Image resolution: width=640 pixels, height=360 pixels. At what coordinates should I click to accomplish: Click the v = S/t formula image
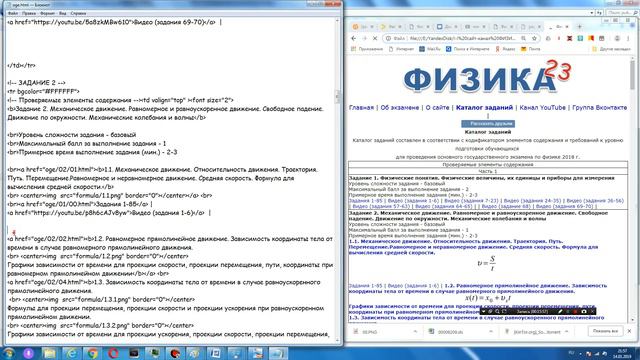(x=487, y=264)
